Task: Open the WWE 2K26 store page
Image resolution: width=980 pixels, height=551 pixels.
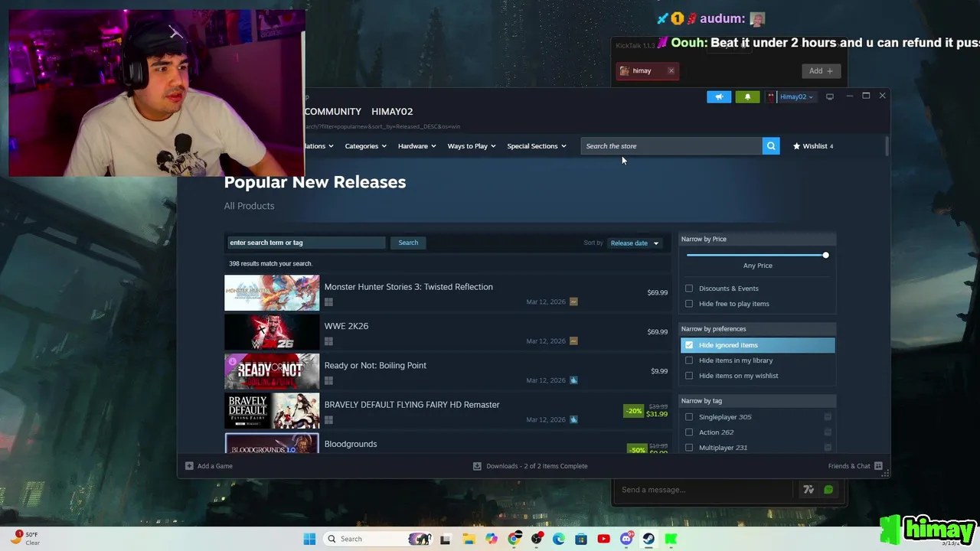Action: pos(346,326)
